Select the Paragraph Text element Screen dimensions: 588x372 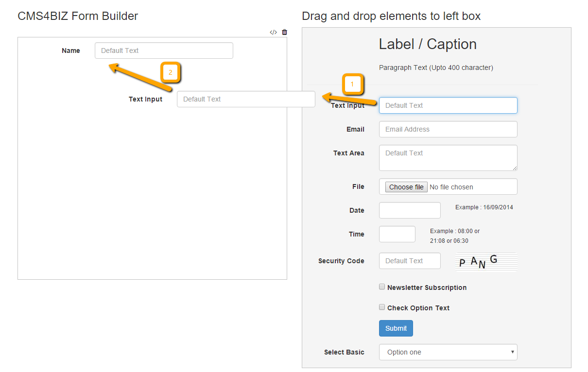pyautogui.click(x=436, y=68)
